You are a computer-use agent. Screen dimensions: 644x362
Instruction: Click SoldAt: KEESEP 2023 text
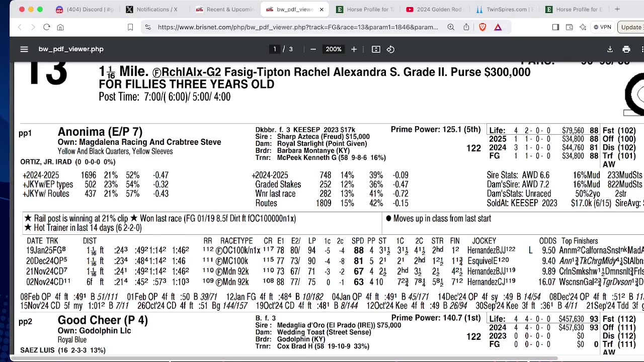click(522, 203)
